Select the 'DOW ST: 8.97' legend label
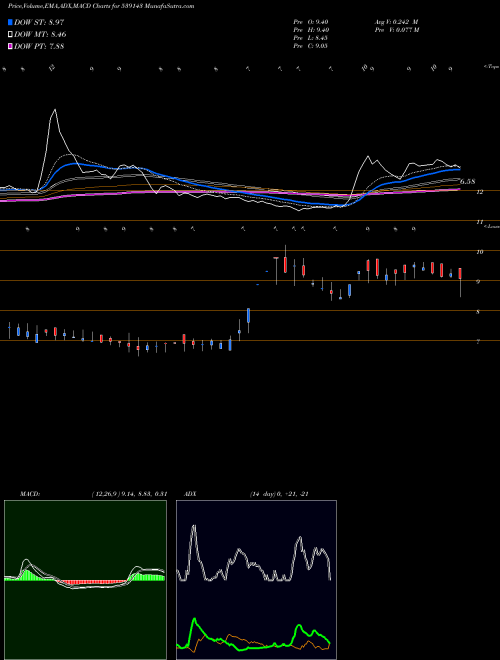The width and height of the screenshot is (500, 660). click(x=39, y=22)
